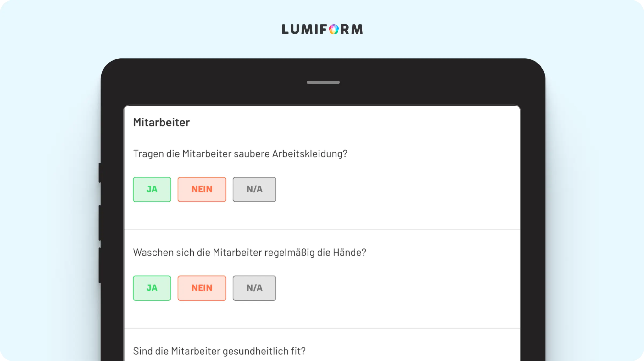
Task: Click the letter L of the Lumiform wordmark
Action: (285, 29)
